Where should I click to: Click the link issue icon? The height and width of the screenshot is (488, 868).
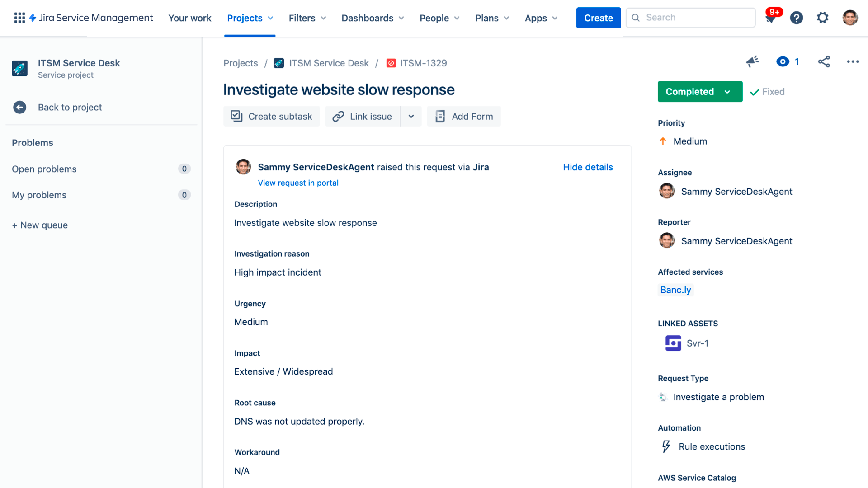pos(337,116)
